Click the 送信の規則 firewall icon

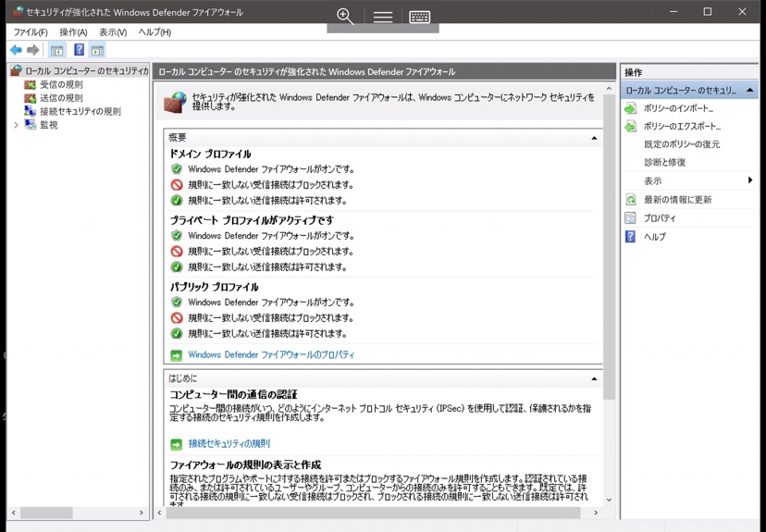click(x=31, y=98)
